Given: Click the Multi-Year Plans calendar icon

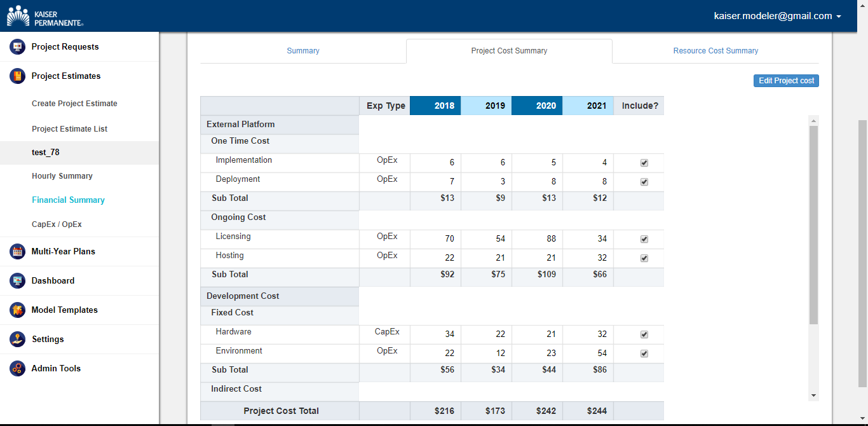Looking at the screenshot, I should (x=17, y=252).
